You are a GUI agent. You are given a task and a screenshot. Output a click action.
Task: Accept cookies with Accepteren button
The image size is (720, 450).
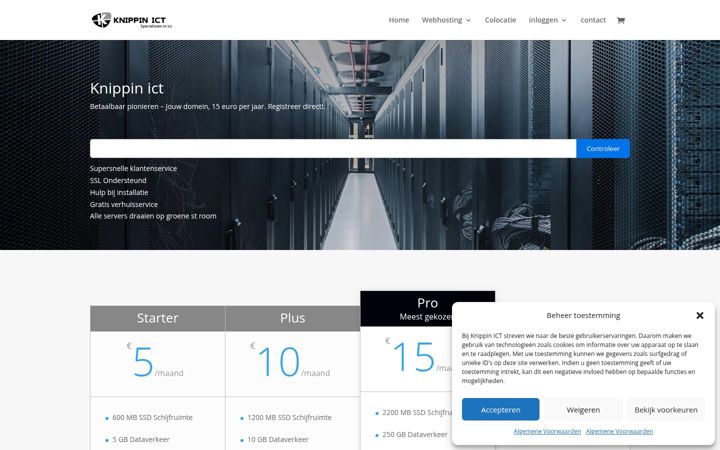tap(501, 409)
